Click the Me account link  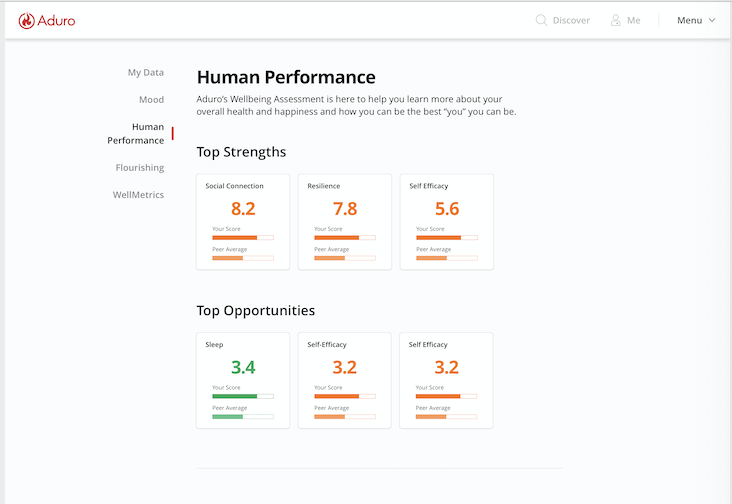(x=633, y=20)
